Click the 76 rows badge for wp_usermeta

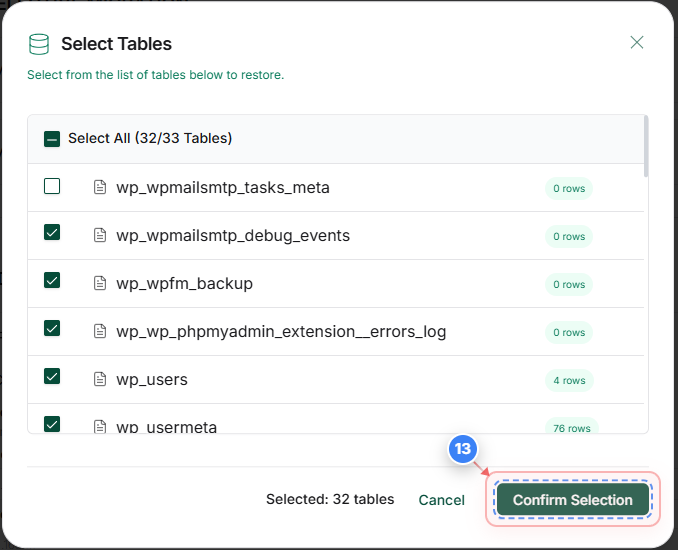point(572,426)
